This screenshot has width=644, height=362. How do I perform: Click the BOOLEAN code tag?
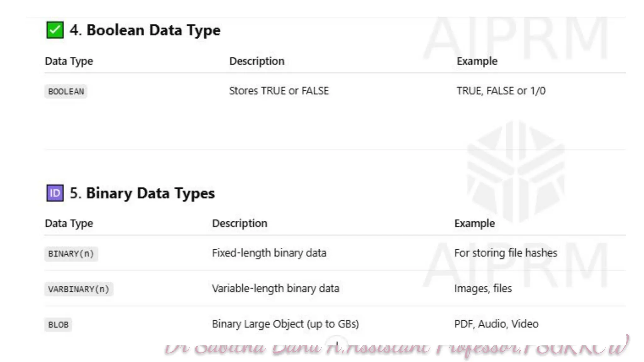point(66,91)
